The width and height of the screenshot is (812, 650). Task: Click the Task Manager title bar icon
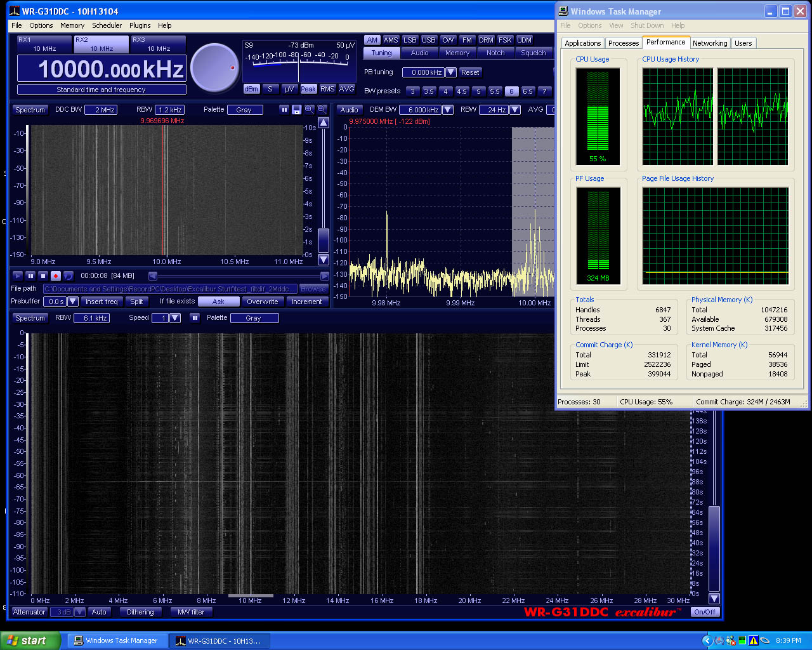point(563,11)
